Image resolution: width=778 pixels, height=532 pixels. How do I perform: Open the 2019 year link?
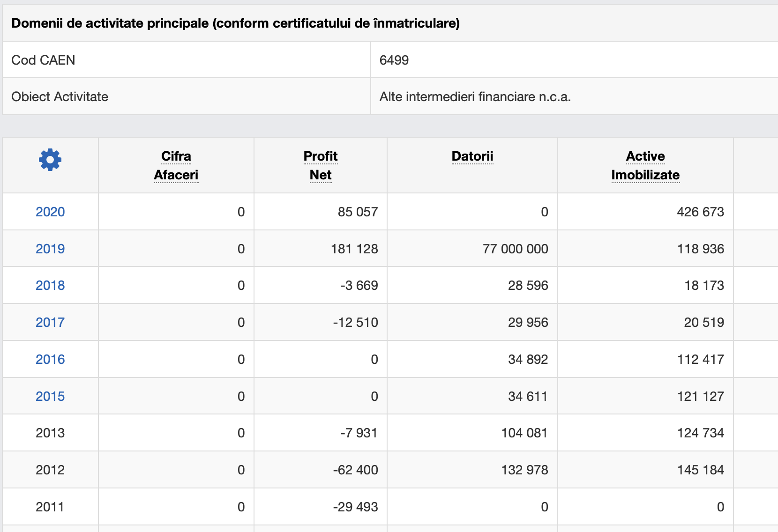click(50, 249)
